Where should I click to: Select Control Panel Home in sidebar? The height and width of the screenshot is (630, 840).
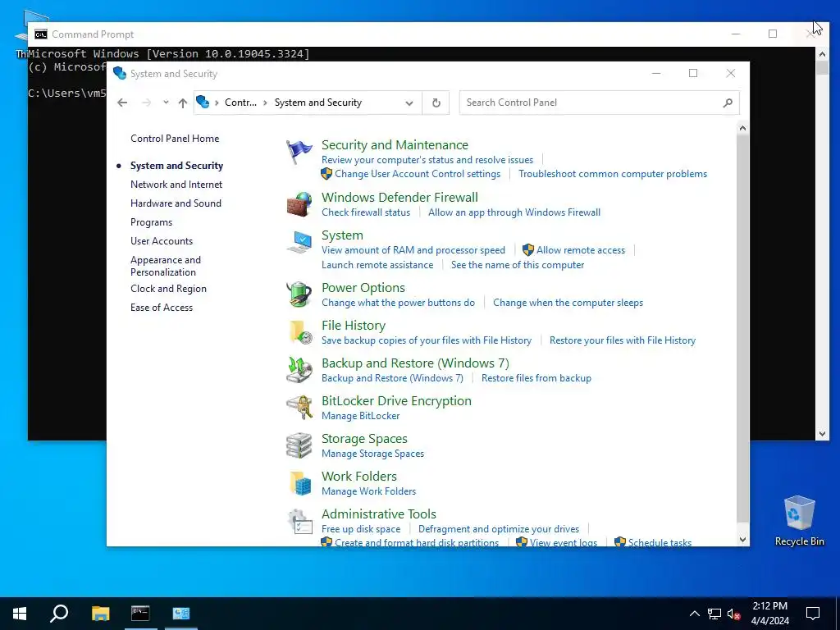pyautogui.click(x=175, y=138)
